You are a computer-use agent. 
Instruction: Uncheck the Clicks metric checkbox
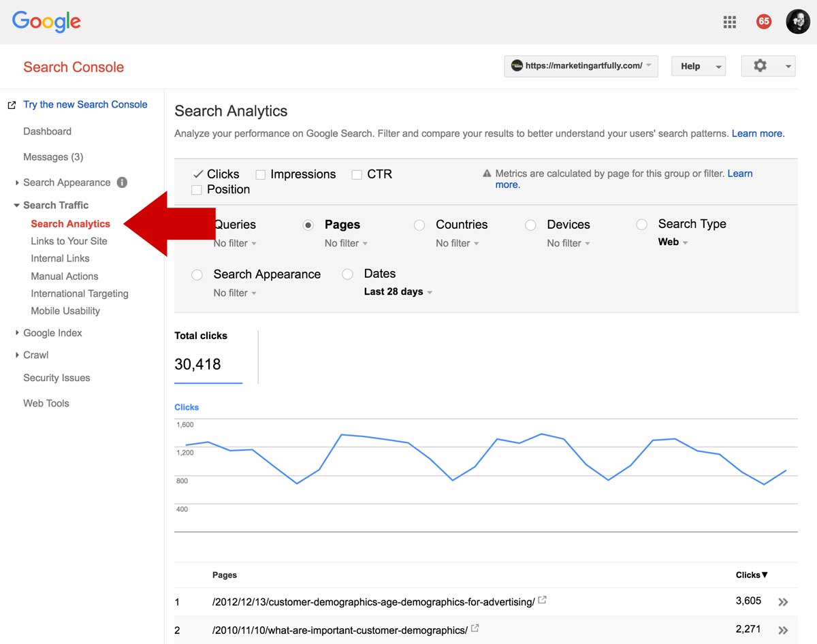198,174
